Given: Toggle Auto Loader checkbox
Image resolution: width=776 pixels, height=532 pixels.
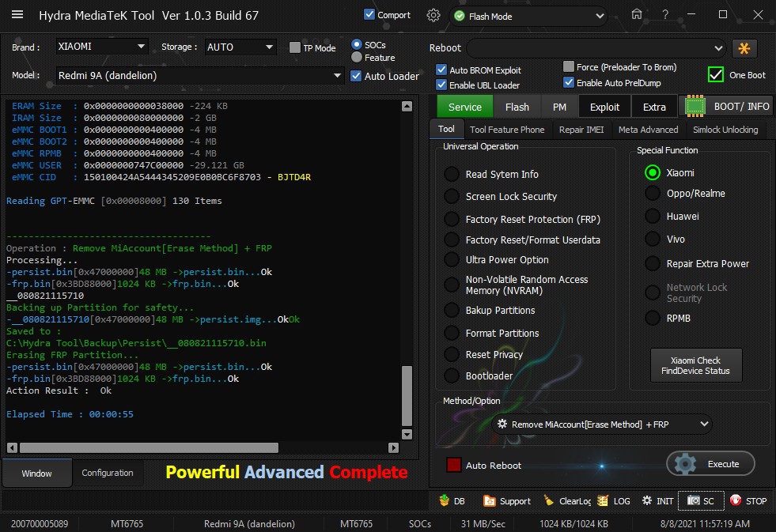Looking at the screenshot, I should coord(356,76).
